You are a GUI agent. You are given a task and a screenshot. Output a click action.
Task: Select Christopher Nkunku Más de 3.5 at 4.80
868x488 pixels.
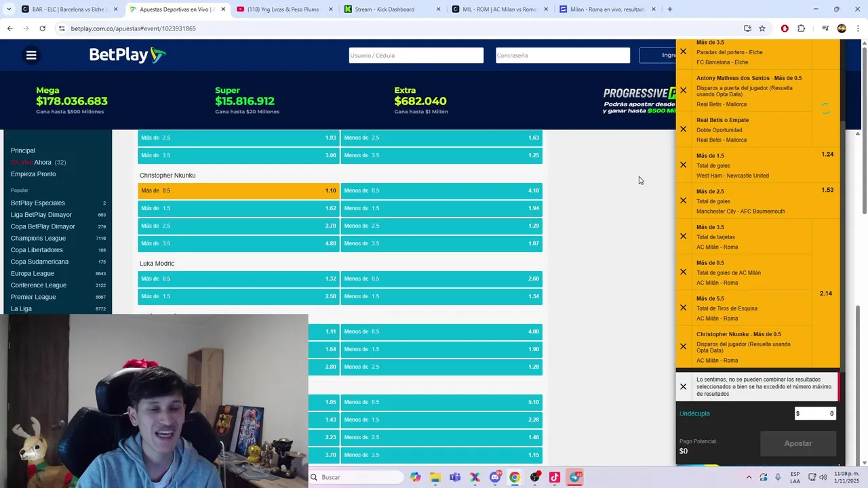238,243
